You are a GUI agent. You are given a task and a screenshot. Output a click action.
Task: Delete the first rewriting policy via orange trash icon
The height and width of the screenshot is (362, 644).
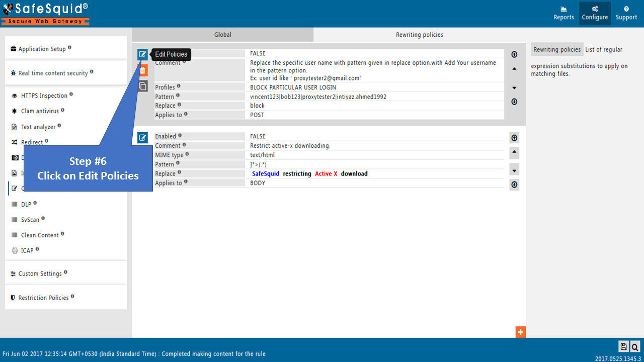142,70
